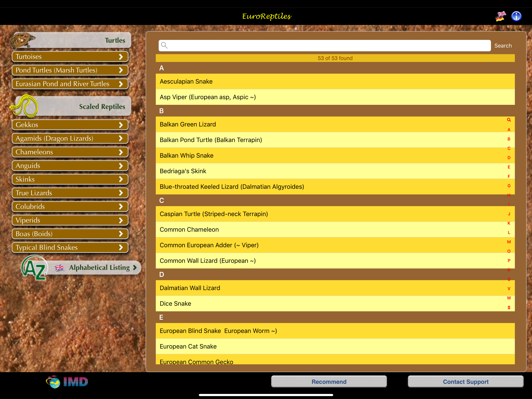Open the blue info icon
Viewport: 532px width, 399px height.
click(516, 16)
